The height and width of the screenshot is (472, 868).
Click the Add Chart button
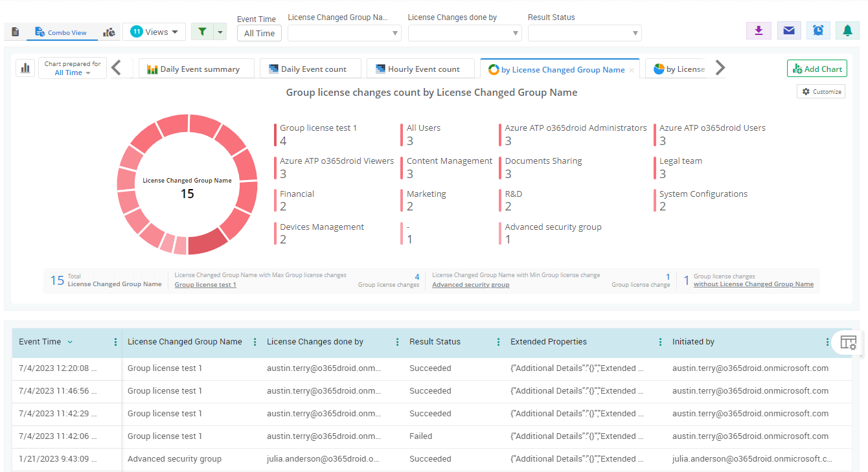coord(817,69)
